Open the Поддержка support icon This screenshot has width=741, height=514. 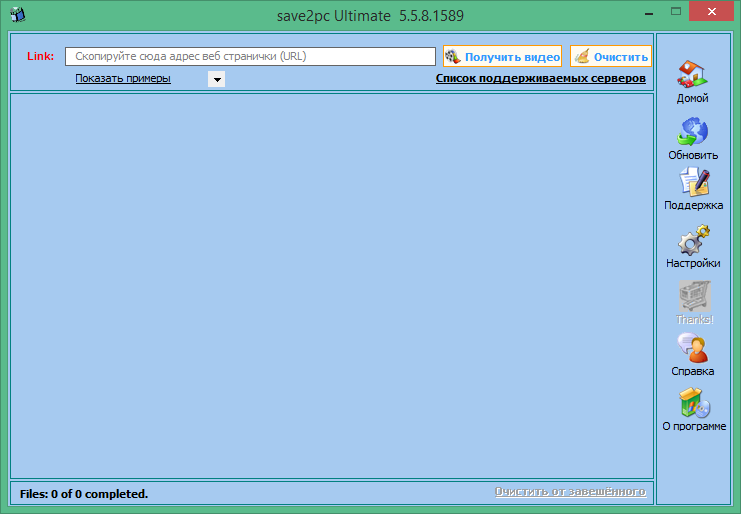click(x=695, y=182)
